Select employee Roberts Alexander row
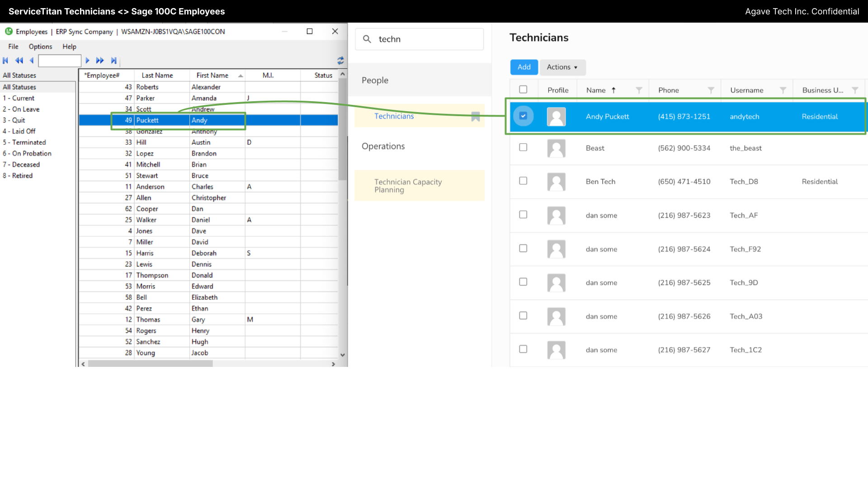The height and width of the screenshot is (488, 868). tap(208, 87)
